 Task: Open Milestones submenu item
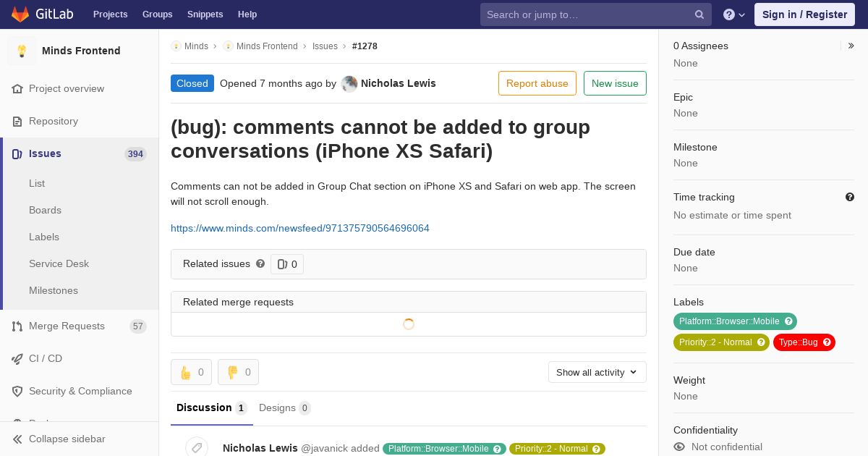point(54,290)
